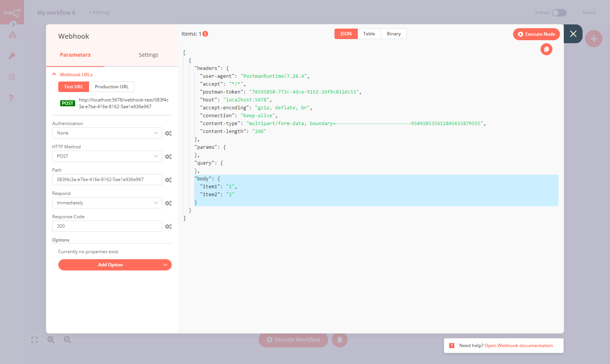Copy the webhook test URL text
The image size is (610, 364).
click(x=124, y=103)
